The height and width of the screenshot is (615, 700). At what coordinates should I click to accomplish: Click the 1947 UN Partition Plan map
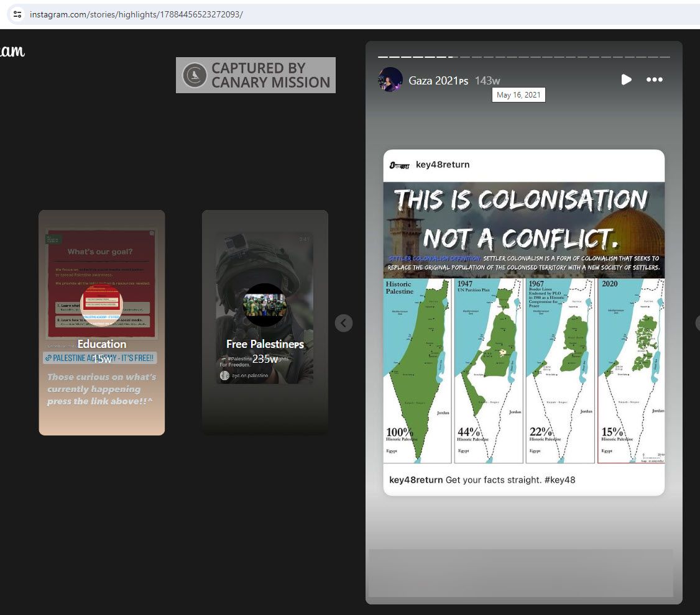489,371
